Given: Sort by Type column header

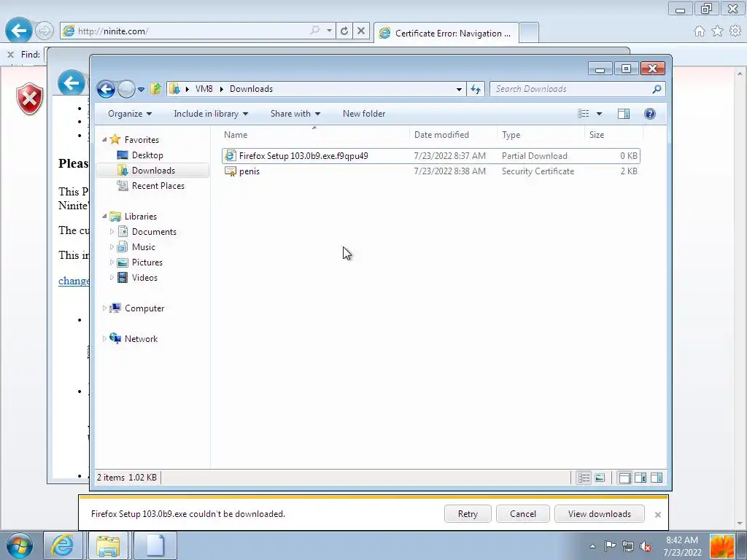Looking at the screenshot, I should pyautogui.click(x=541, y=135).
